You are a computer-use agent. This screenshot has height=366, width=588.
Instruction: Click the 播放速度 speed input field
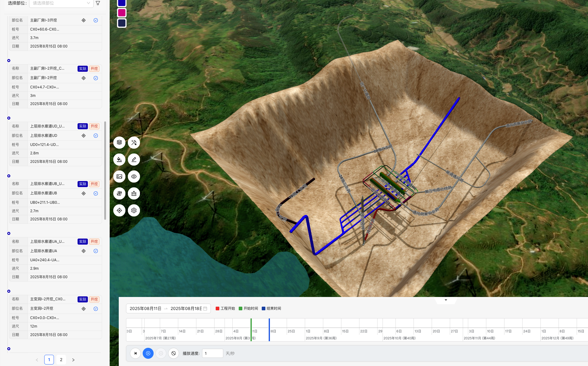[x=212, y=353]
